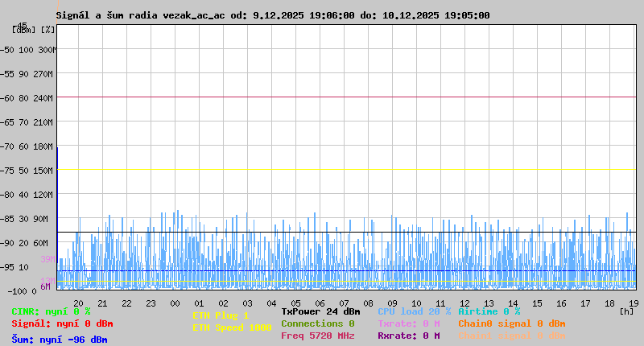Select the blue Šum -96 dBm legend entry
Image resolution: width=644 pixels, height=346 pixels.
[59, 340]
